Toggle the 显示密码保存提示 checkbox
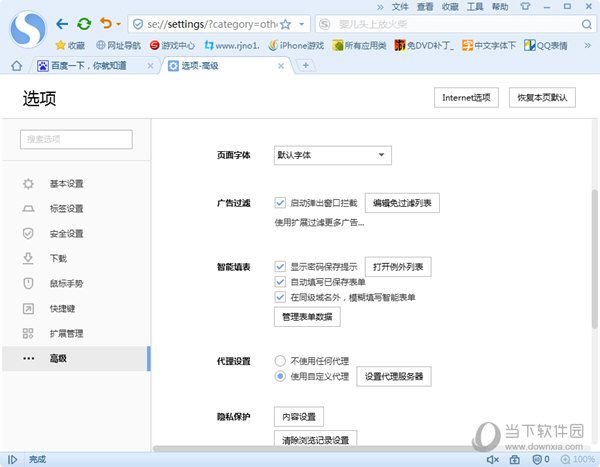This screenshot has height=467, width=600. tap(280, 266)
